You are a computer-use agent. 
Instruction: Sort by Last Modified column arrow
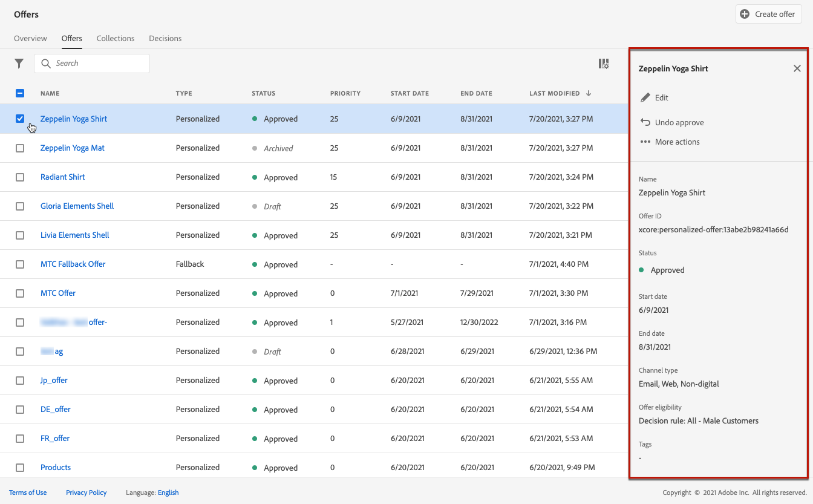point(589,93)
